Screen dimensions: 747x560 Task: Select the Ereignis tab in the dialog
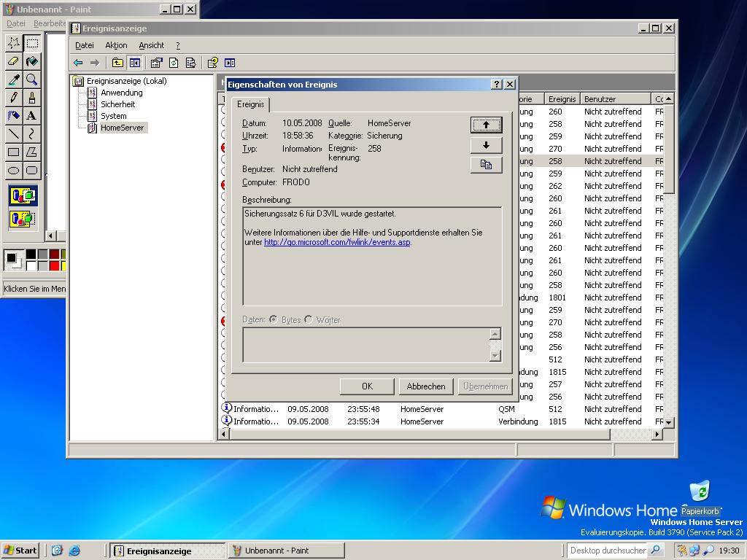(251, 104)
